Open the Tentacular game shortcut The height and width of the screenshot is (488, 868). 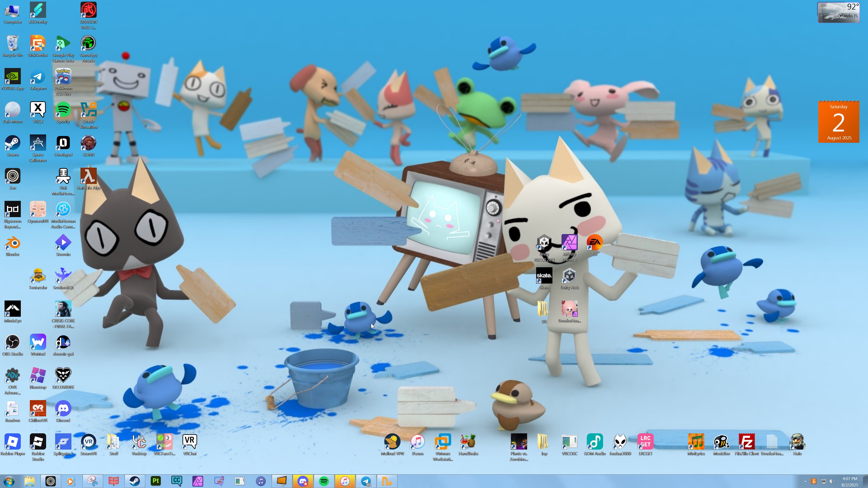38,279
